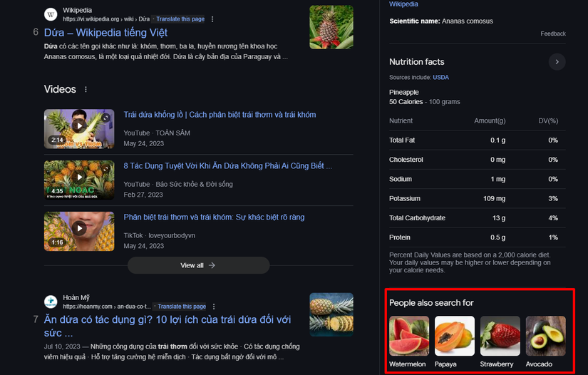Click the 50 Calories text

point(406,102)
